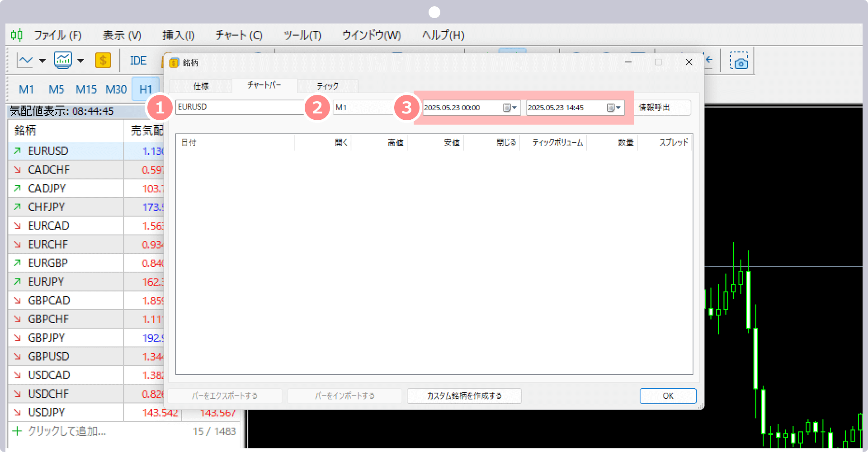This screenshot has width=868, height=452.
Task: Click the yellow dollar symbols icon
Action: (103, 60)
